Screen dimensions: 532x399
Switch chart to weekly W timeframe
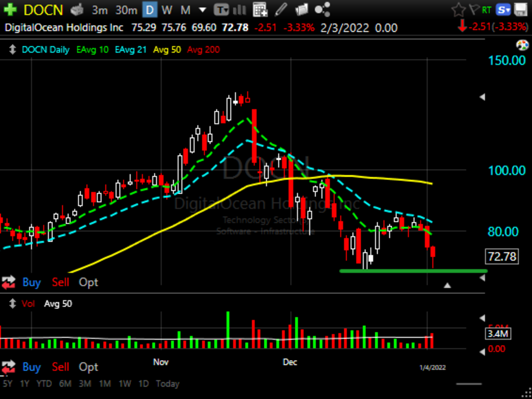pyautogui.click(x=167, y=9)
